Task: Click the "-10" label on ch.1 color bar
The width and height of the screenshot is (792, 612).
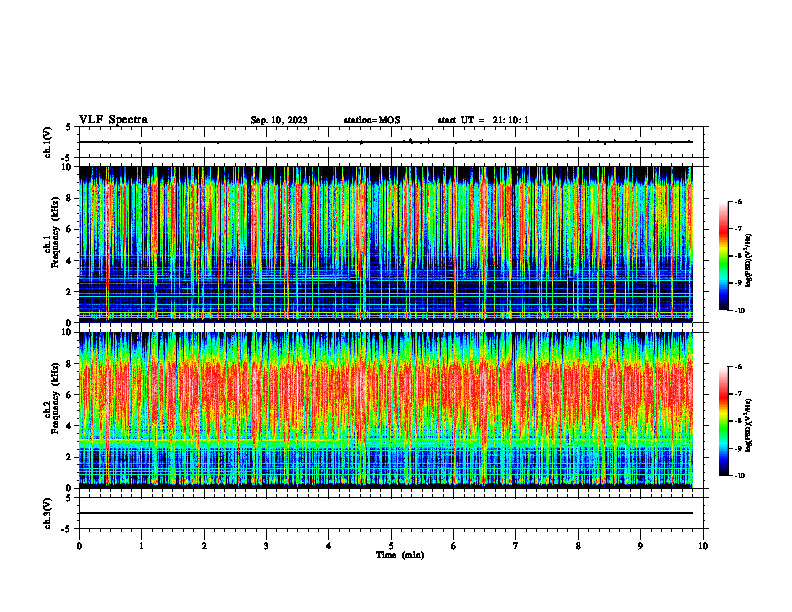Action: [x=740, y=311]
